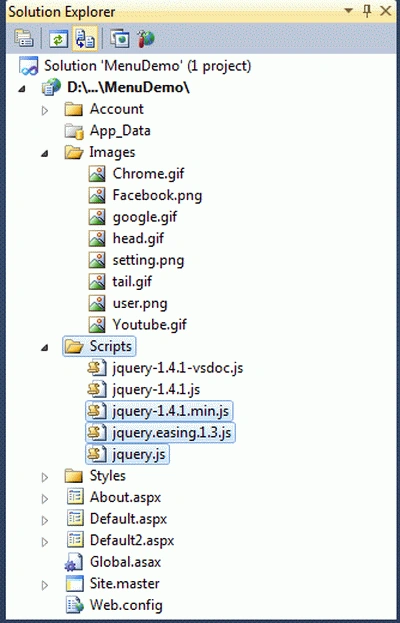Select the Styles folder label
This screenshot has height=623, width=400.
click(x=108, y=476)
